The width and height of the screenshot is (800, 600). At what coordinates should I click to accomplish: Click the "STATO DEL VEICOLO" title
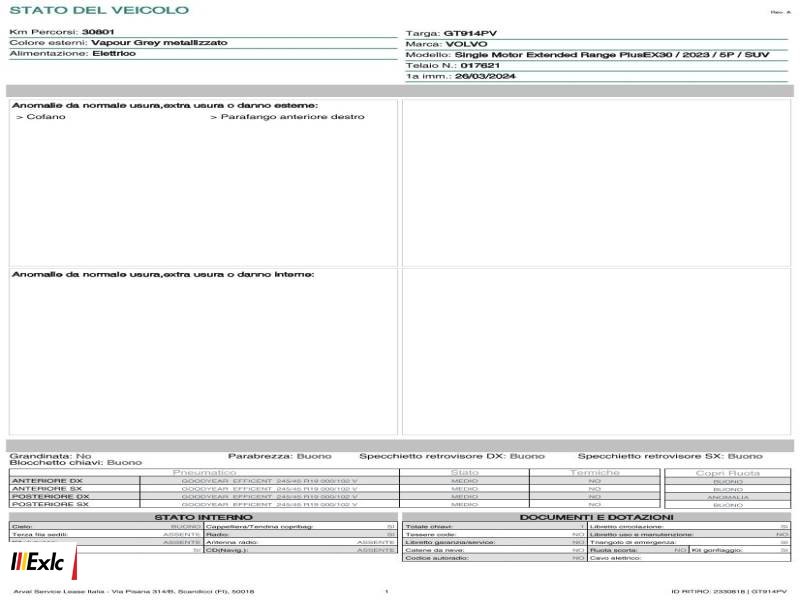click(99, 10)
